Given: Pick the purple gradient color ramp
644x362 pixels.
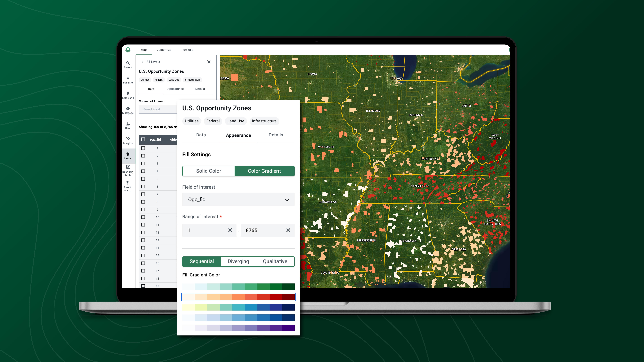Looking at the screenshot, I should (x=238, y=328).
